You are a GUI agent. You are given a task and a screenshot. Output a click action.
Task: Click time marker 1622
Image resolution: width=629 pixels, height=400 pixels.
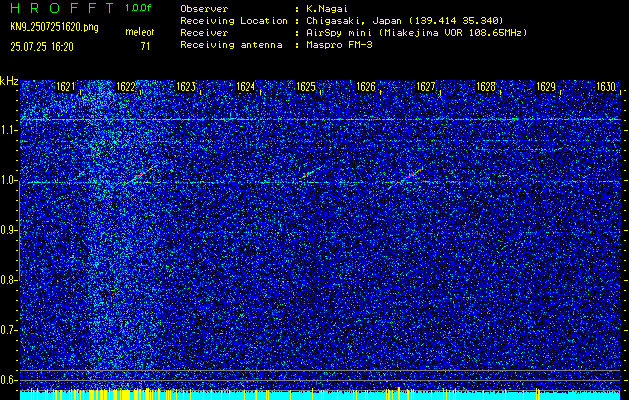126,87
